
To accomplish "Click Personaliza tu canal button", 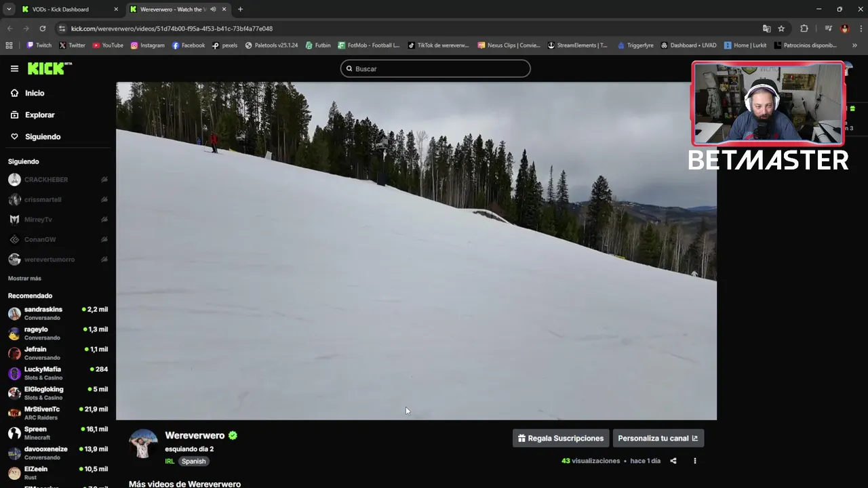I will click(x=658, y=438).
